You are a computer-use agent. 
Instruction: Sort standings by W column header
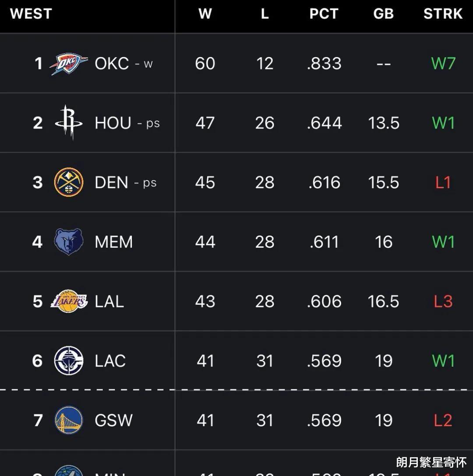click(205, 14)
